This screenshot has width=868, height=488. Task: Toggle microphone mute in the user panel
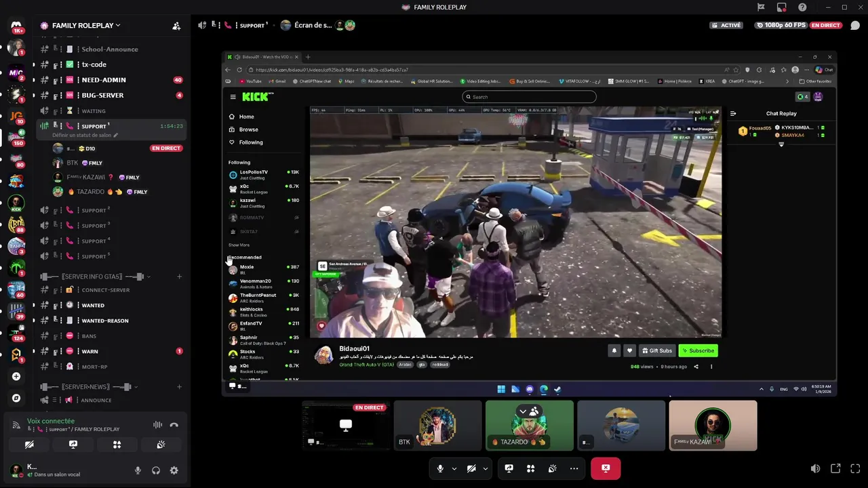point(138,470)
